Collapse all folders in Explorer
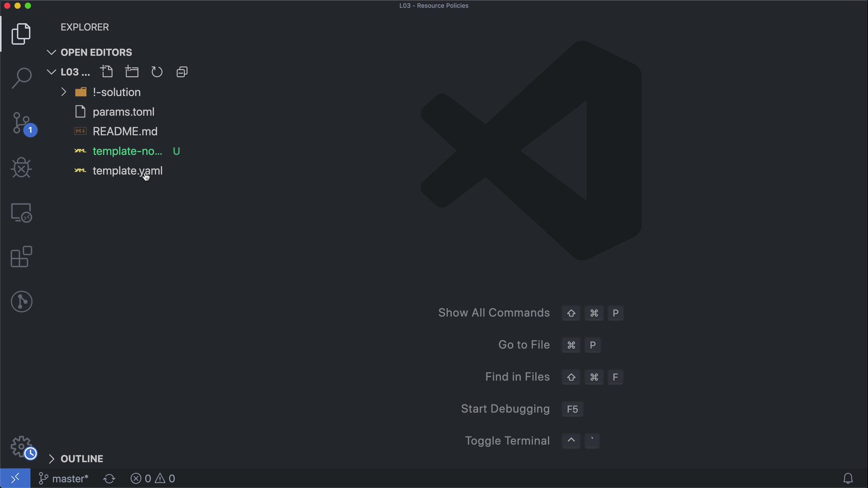Image resolution: width=868 pixels, height=488 pixels. 182,72
